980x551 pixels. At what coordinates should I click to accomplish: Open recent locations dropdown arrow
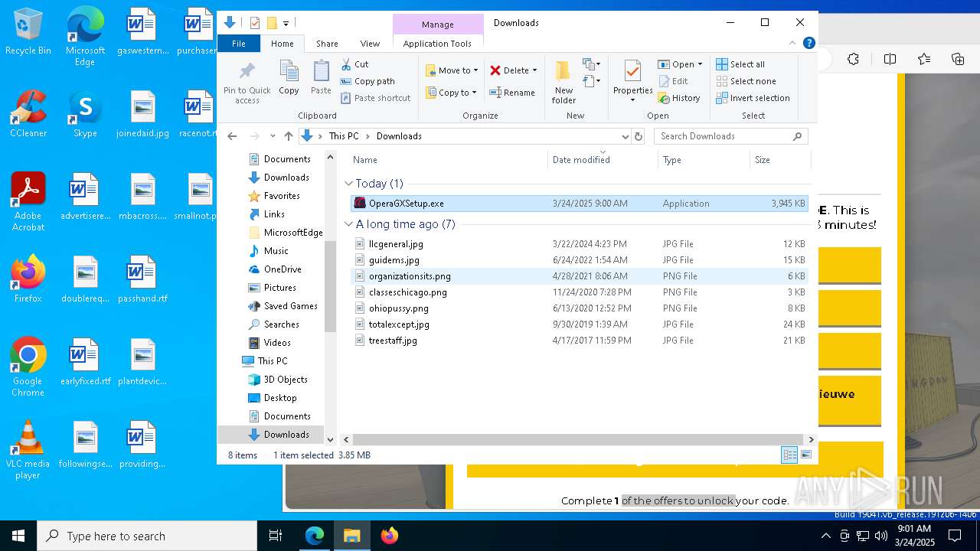pyautogui.click(x=273, y=136)
